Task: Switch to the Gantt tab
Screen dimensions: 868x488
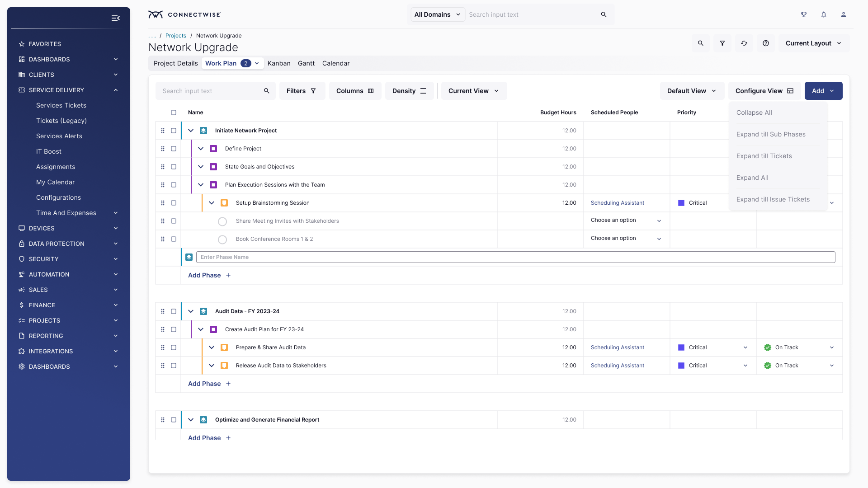Action: [x=306, y=63]
